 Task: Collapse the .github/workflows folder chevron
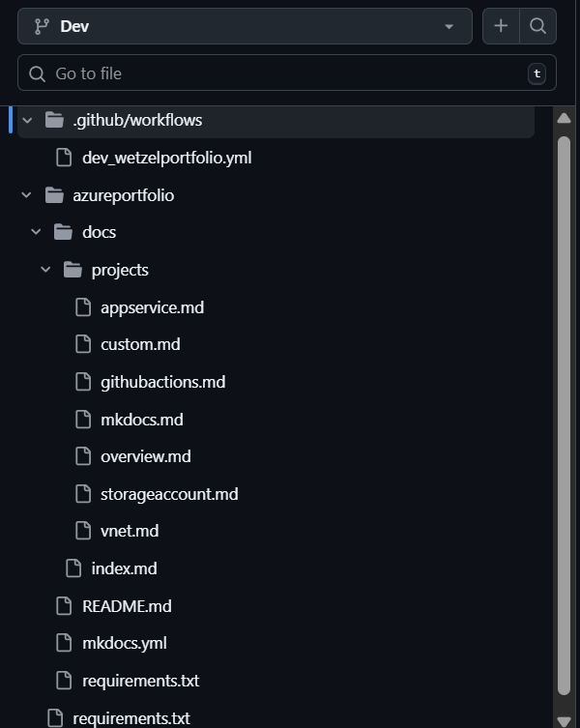[x=27, y=121]
